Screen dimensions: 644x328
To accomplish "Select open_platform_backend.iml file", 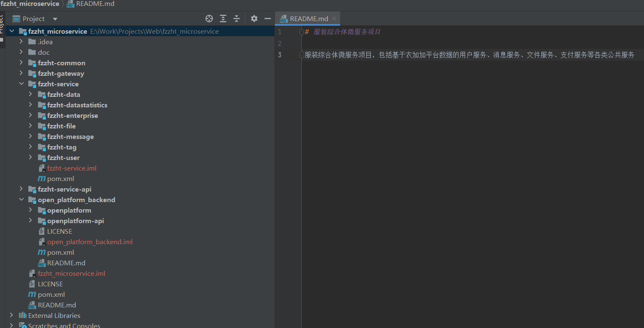I will (90, 242).
